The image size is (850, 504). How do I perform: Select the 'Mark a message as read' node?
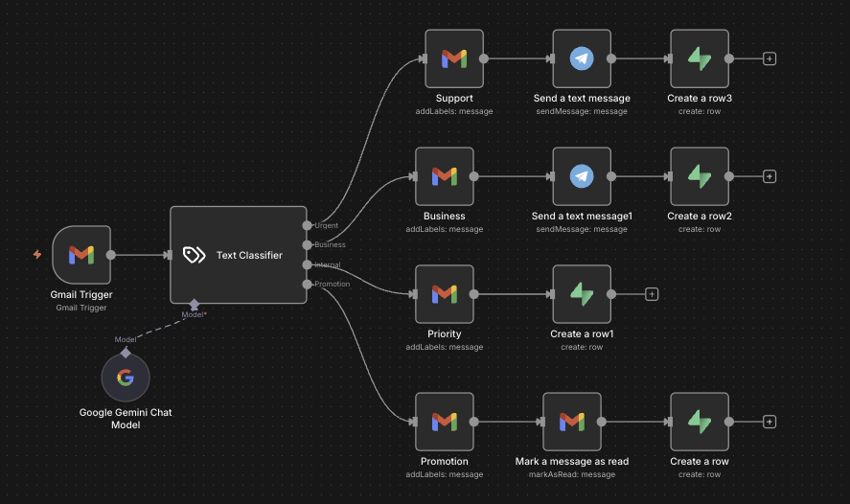(x=572, y=422)
